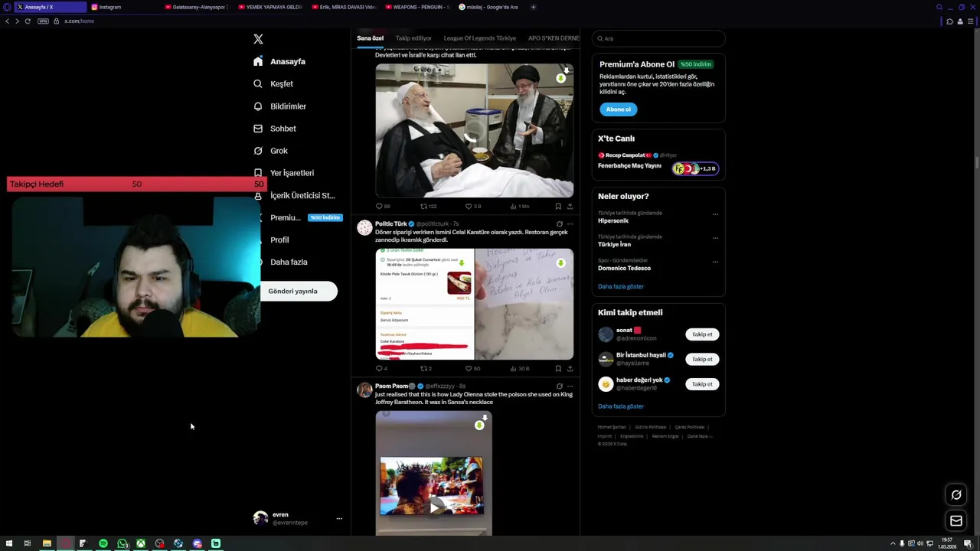Open evren account options ellipsis

pos(339,519)
